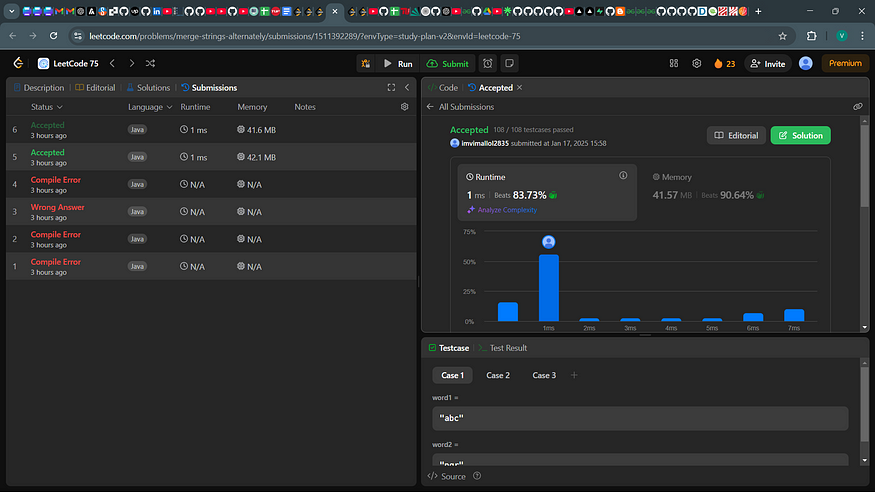The width and height of the screenshot is (875, 492).
Task: Close the Accepted tab
Action: [520, 88]
